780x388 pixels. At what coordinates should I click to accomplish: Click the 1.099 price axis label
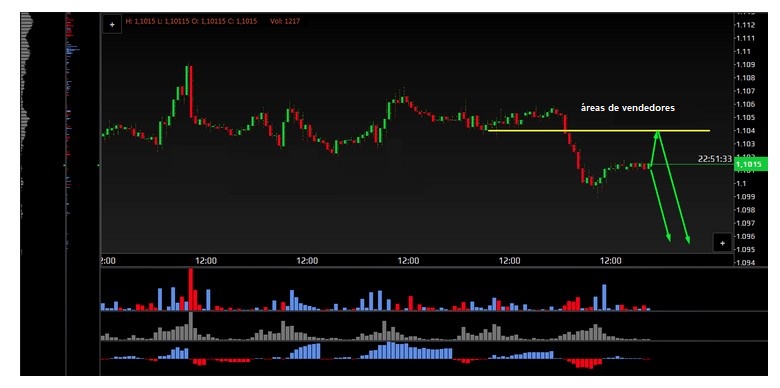[746, 196]
